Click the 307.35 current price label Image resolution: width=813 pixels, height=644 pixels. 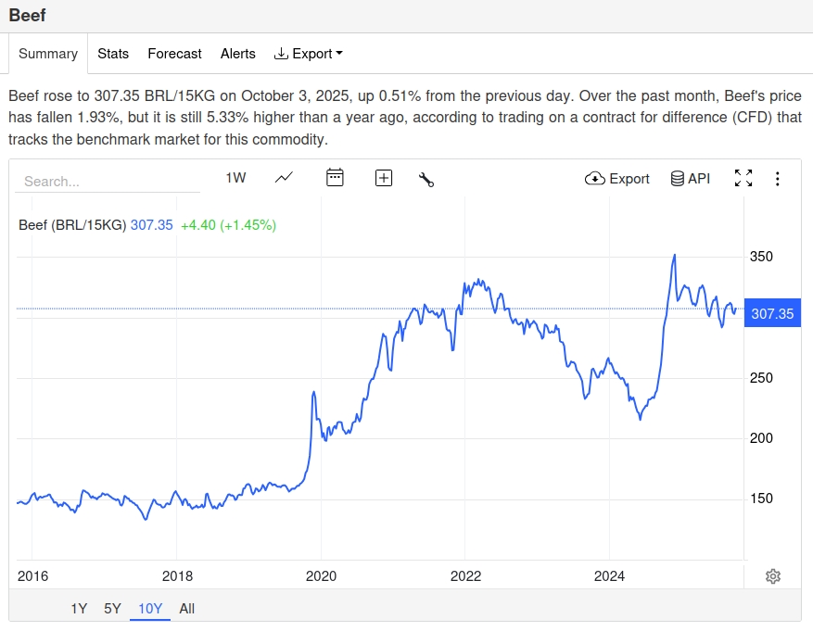(x=772, y=314)
